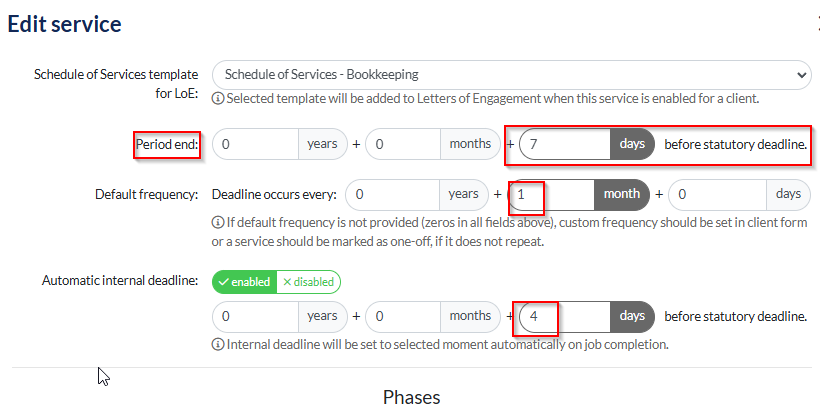Click the info icon beside the default frequency note
Viewport: 820px width, 410px height.
[x=218, y=221]
